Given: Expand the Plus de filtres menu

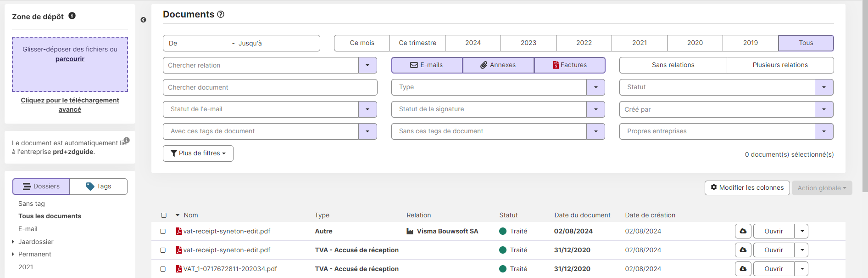Looking at the screenshot, I should (198, 153).
